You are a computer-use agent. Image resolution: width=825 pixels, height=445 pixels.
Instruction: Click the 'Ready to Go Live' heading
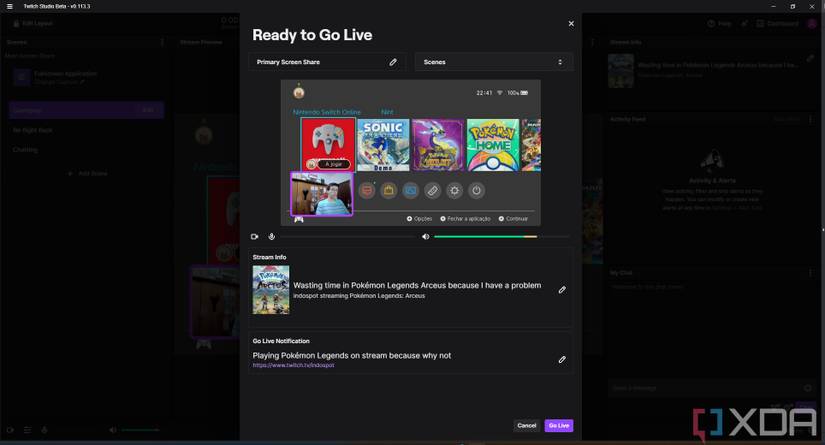(312, 35)
